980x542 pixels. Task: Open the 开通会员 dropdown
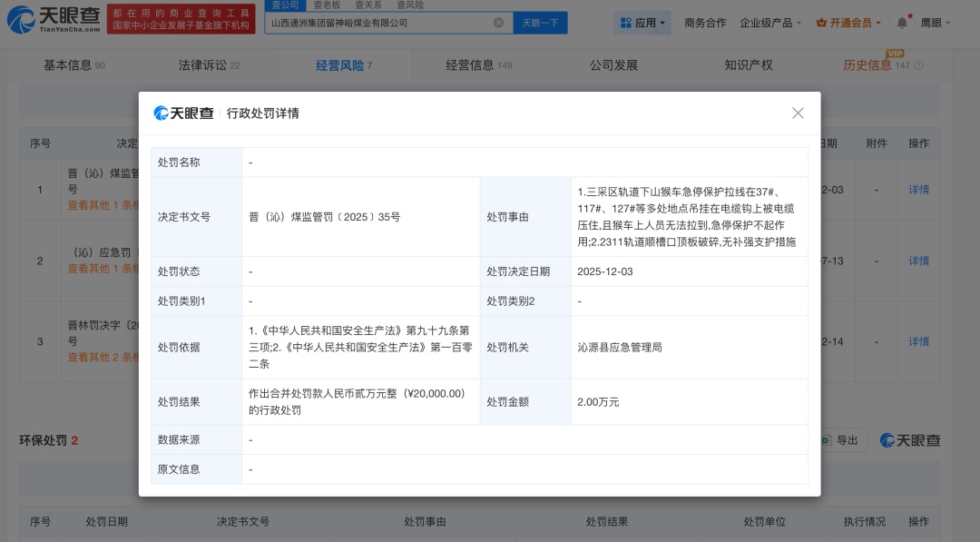(x=848, y=23)
